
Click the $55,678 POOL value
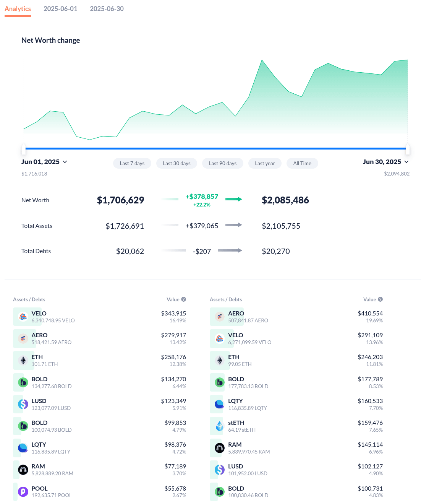(x=175, y=488)
